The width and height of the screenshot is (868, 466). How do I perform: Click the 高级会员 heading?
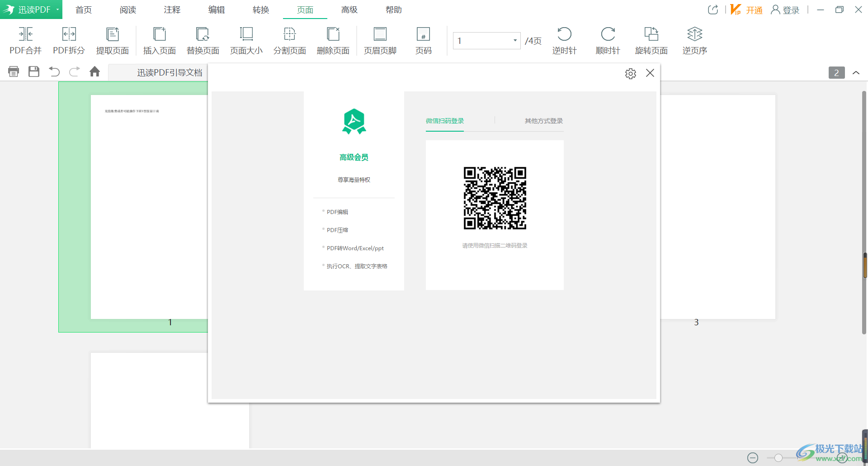coord(354,157)
